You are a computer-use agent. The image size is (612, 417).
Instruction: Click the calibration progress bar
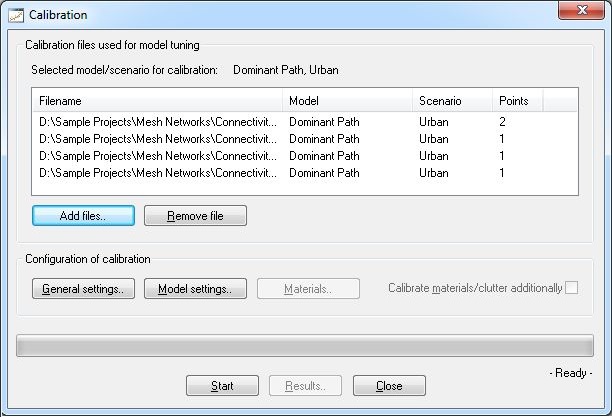click(305, 346)
